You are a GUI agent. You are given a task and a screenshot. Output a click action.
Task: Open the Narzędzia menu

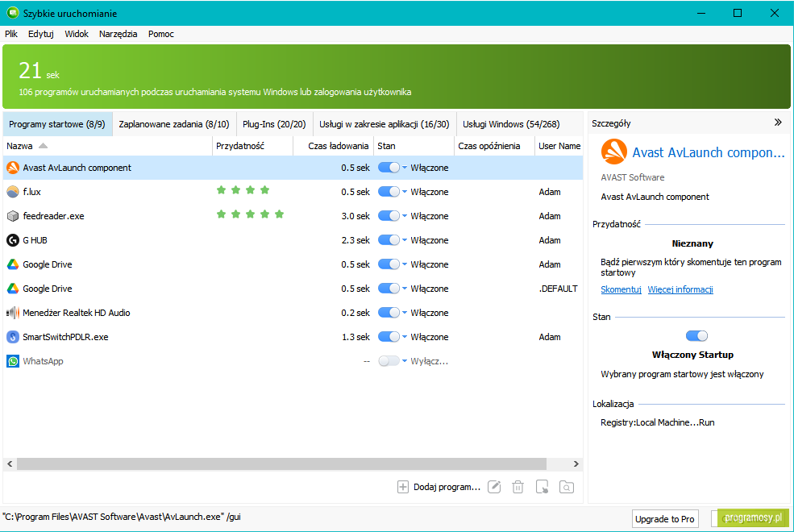[118, 34]
